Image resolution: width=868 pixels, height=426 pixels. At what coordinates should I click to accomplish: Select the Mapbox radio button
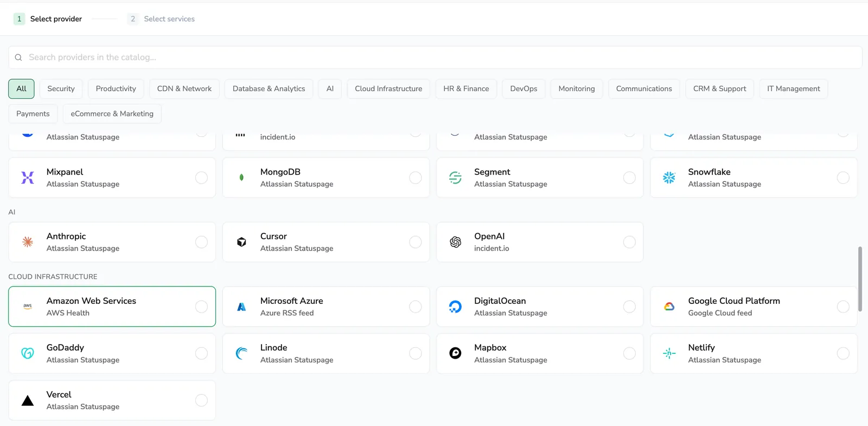tap(629, 353)
